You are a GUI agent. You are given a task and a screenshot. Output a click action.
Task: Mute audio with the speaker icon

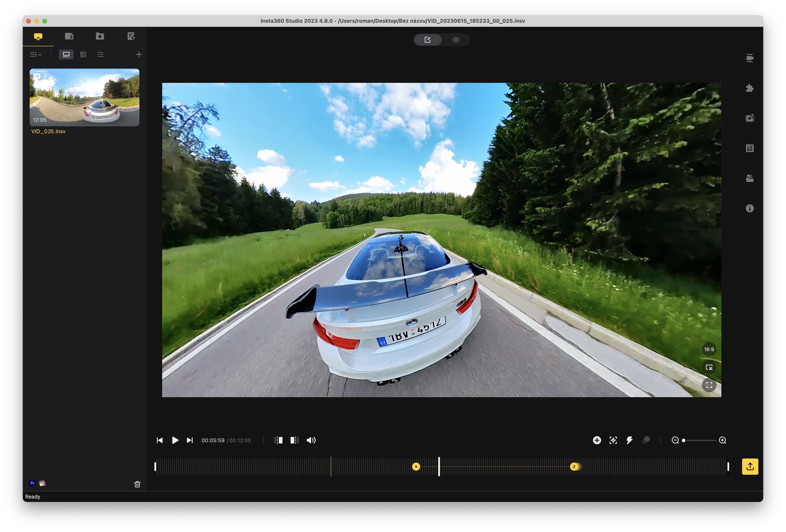click(x=311, y=440)
